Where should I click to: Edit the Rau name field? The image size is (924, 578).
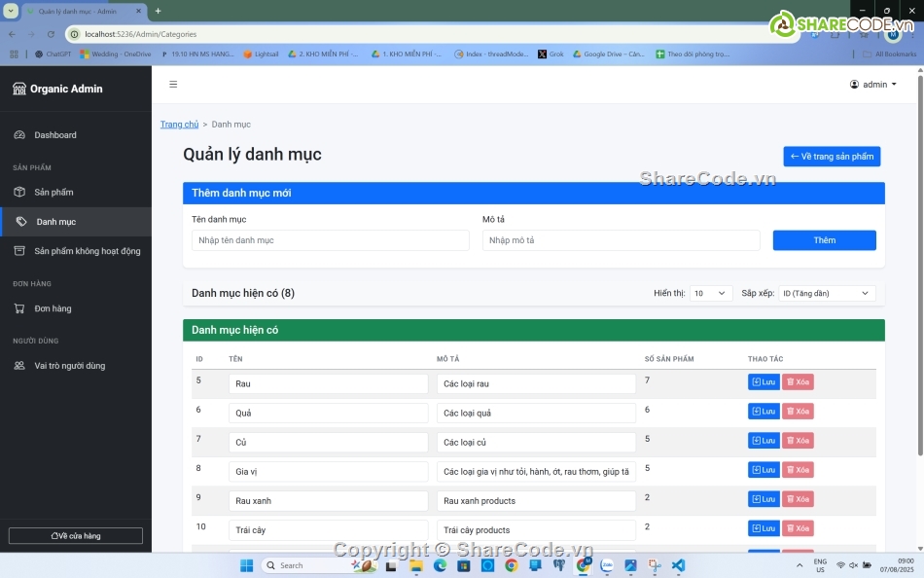[328, 384]
